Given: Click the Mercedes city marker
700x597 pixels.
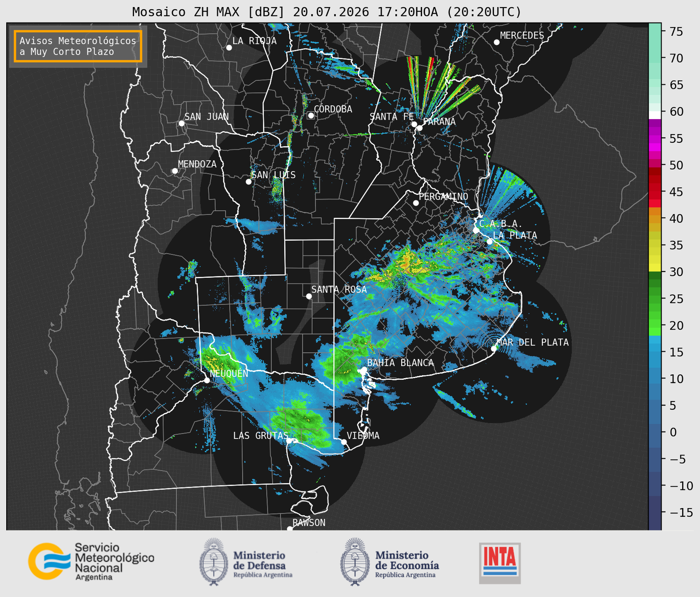Looking at the screenshot, I should (x=497, y=42).
